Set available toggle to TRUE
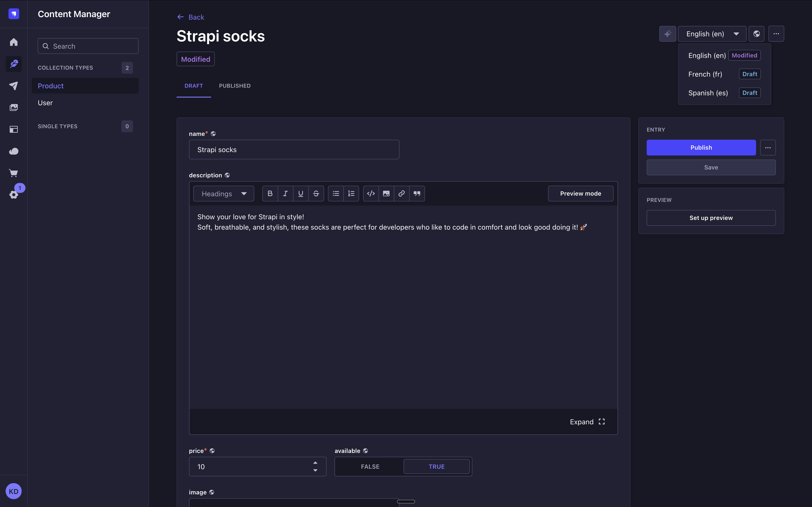 (436, 466)
